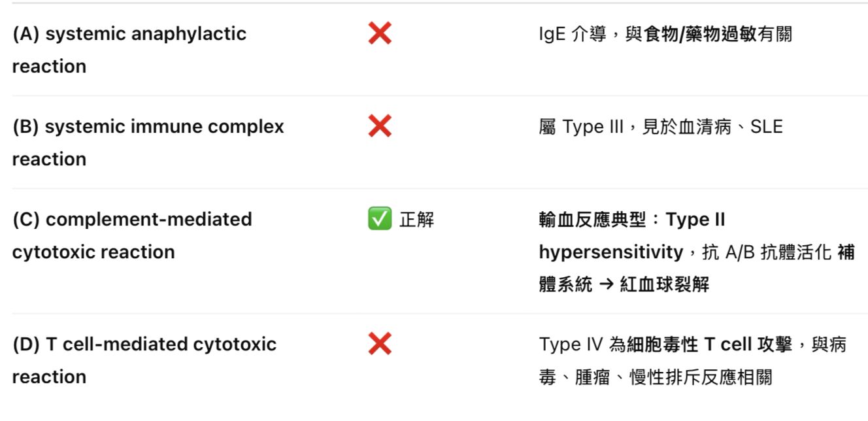Click the green checkmark for option (C)

point(380,220)
